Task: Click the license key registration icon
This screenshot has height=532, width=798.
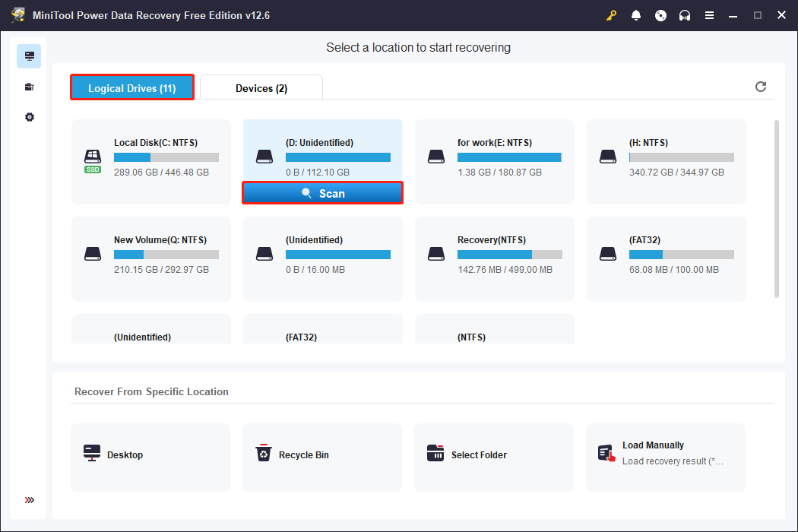Action: [612, 15]
